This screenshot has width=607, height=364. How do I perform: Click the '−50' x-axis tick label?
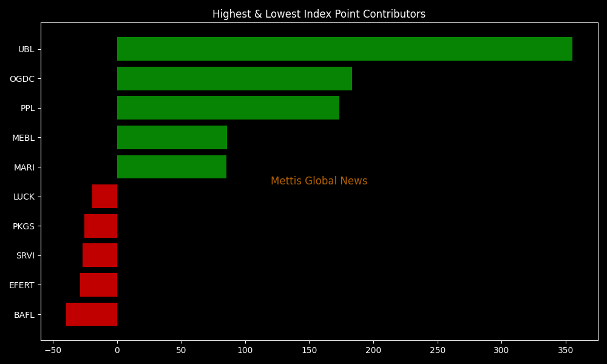pyautogui.click(x=53, y=351)
